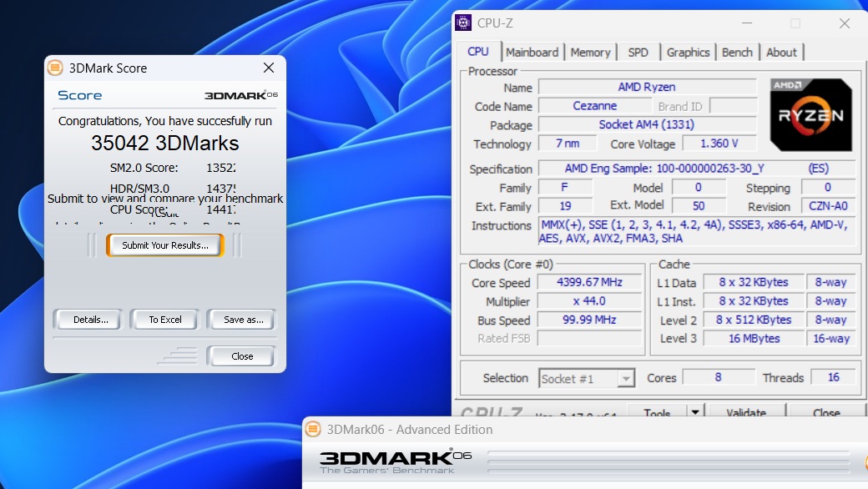
Task: Click the Threads value 16
Action: click(833, 377)
